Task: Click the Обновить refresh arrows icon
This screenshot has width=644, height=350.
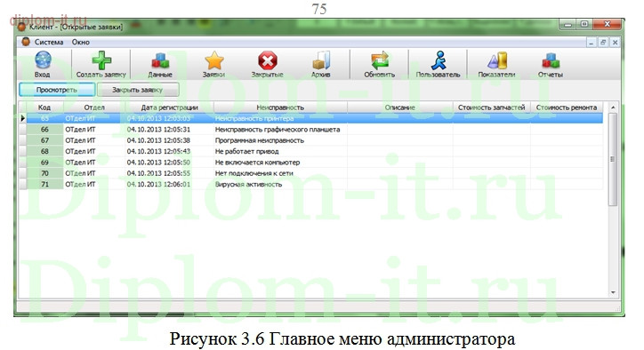Action: [x=380, y=60]
